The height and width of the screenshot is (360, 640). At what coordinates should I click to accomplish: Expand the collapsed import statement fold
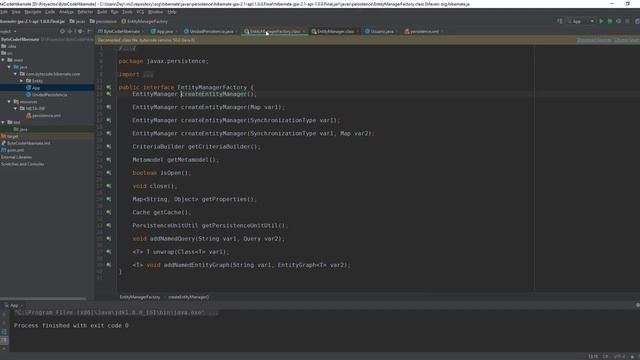(x=148, y=74)
